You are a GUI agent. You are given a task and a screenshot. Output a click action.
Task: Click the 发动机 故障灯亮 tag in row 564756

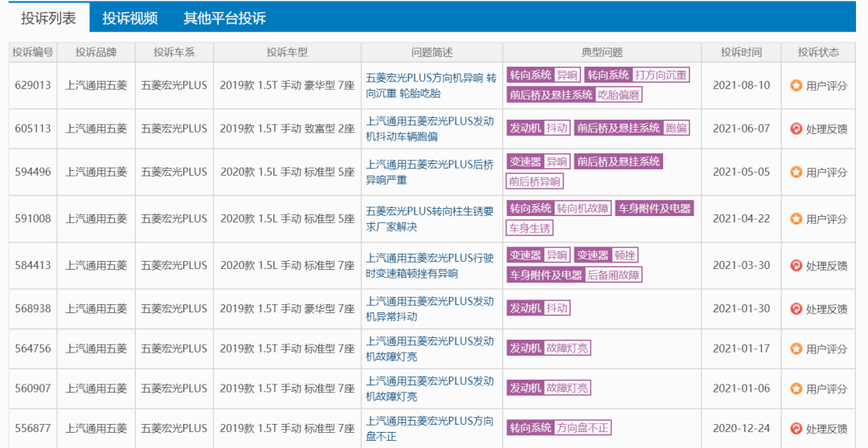(549, 348)
